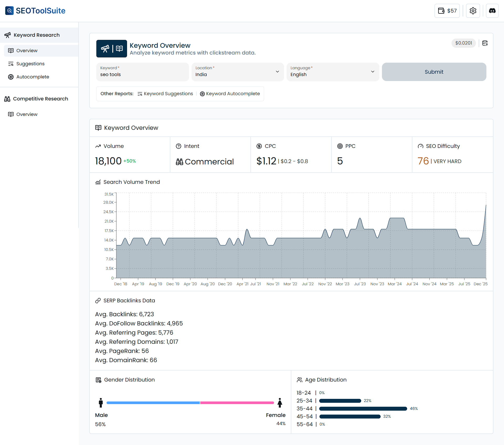Switch to the Suggestions report
Viewport: 504px width, 445px height.
pos(30,63)
